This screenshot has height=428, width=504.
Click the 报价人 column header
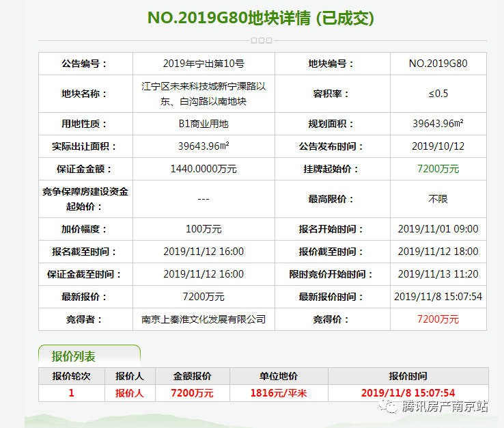click(130, 376)
